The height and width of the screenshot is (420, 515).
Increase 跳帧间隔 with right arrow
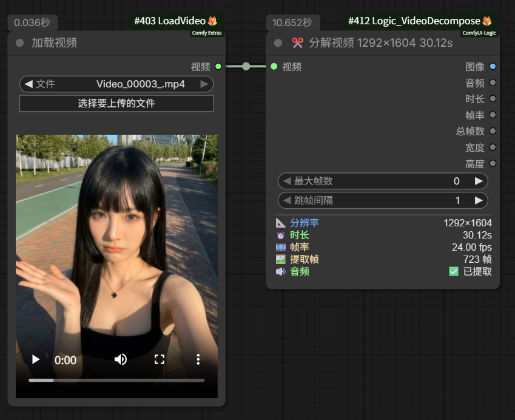(479, 200)
